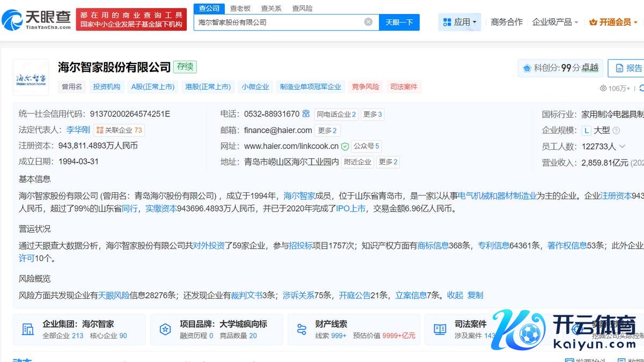Click the phone icon beside 0532-88931670
This screenshot has height=362, width=644.
[306, 114]
